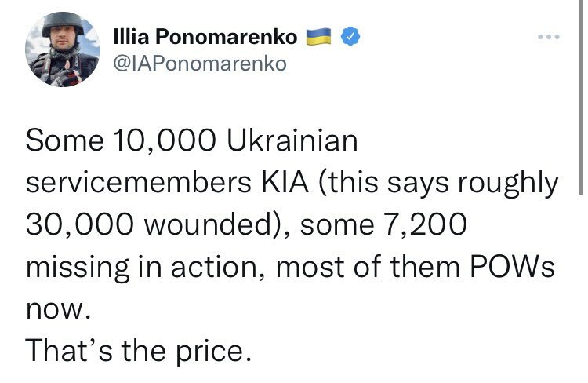Click the Ukrainian flag emoji
The image size is (588, 383).
coord(322,36)
